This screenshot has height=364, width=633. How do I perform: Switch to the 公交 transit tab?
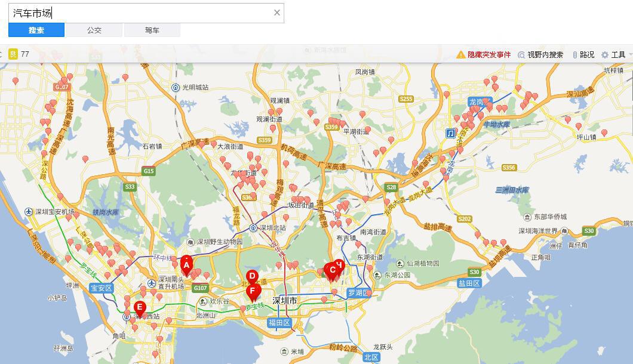pyautogui.click(x=94, y=30)
